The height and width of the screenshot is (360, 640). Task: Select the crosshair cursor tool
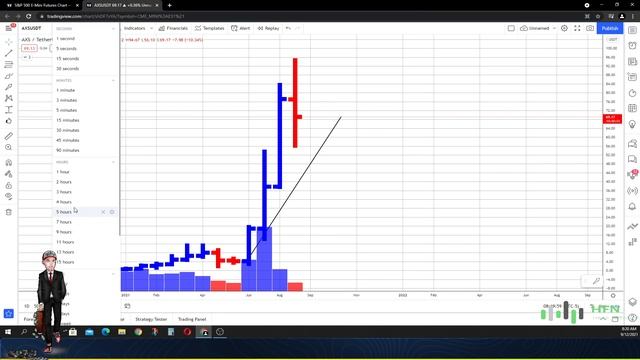9,42
